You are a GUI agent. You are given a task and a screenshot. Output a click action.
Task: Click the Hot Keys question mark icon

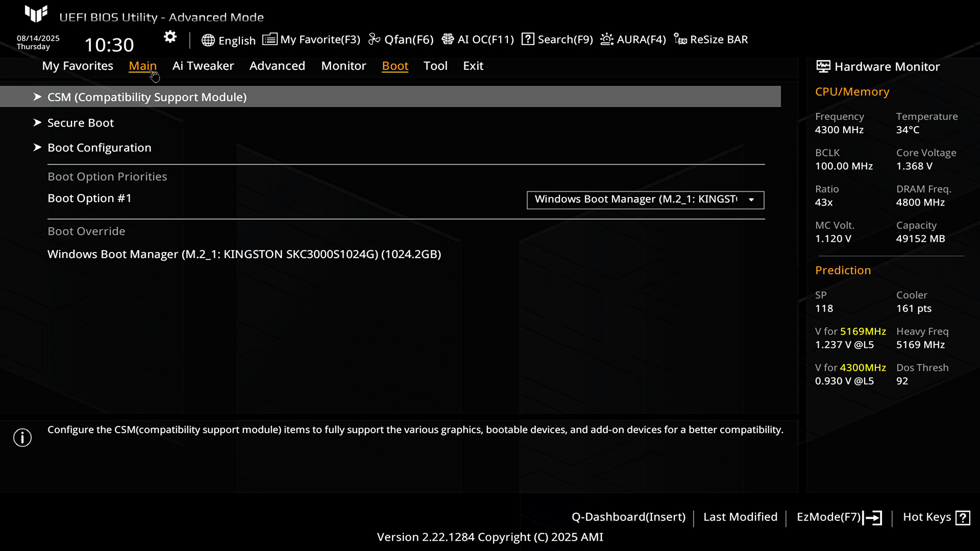click(963, 518)
